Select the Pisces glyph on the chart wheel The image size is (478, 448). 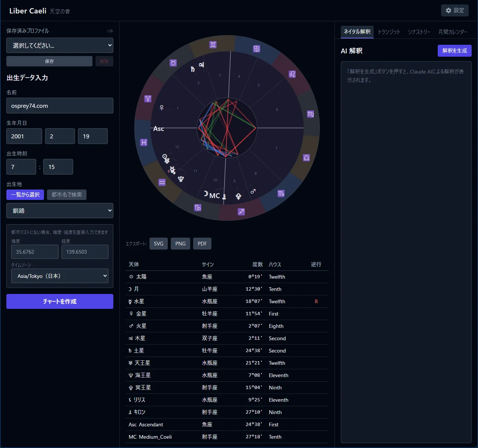[x=144, y=142]
